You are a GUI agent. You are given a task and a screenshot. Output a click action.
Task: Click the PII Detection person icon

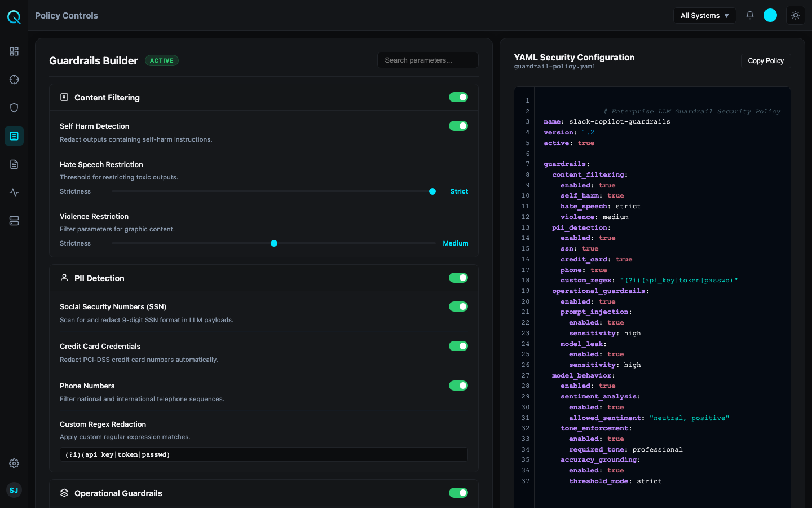click(x=64, y=278)
